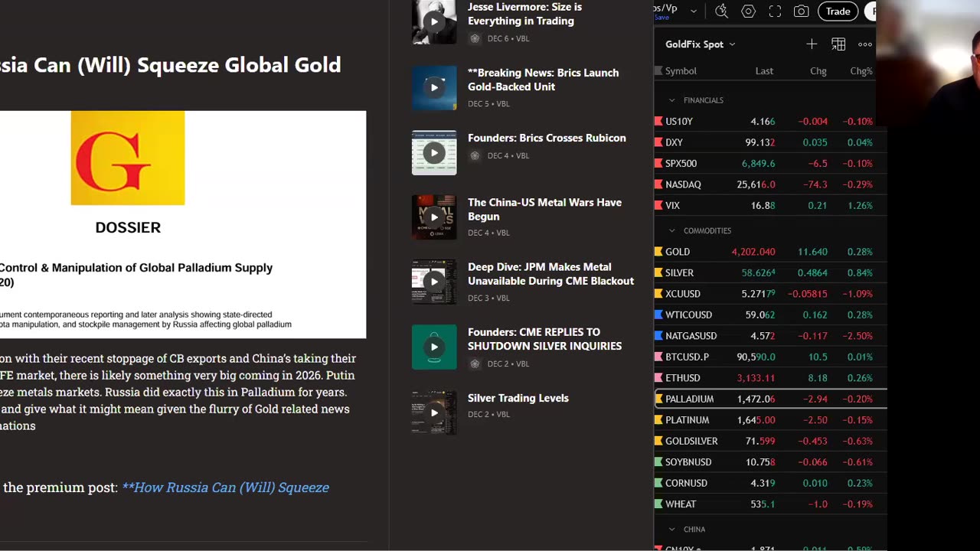Sort watchlist by Chg column
Image resolution: width=980 pixels, height=551 pixels.
pyautogui.click(x=818, y=71)
